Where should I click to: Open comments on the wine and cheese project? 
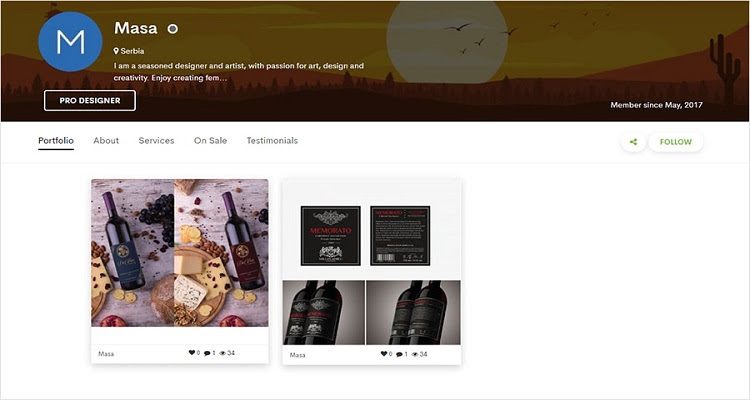tap(207, 353)
